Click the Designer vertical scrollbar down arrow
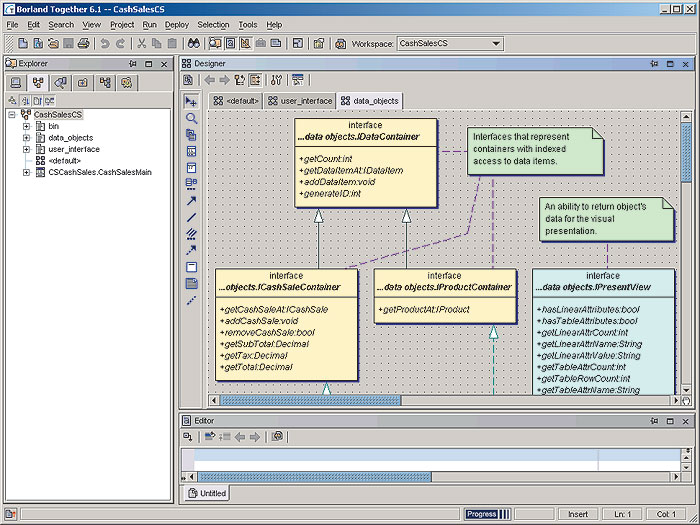The width and height of the screenshot is (700, 525). pos(686,390)
